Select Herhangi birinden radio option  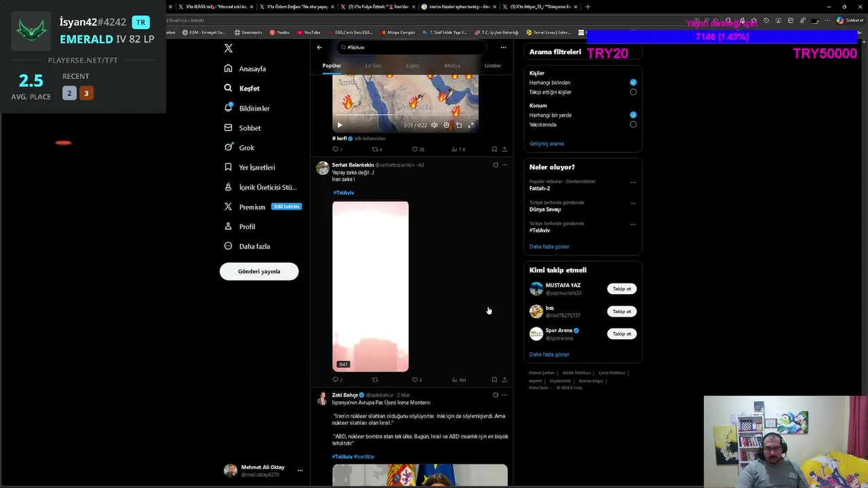point(633,83)
